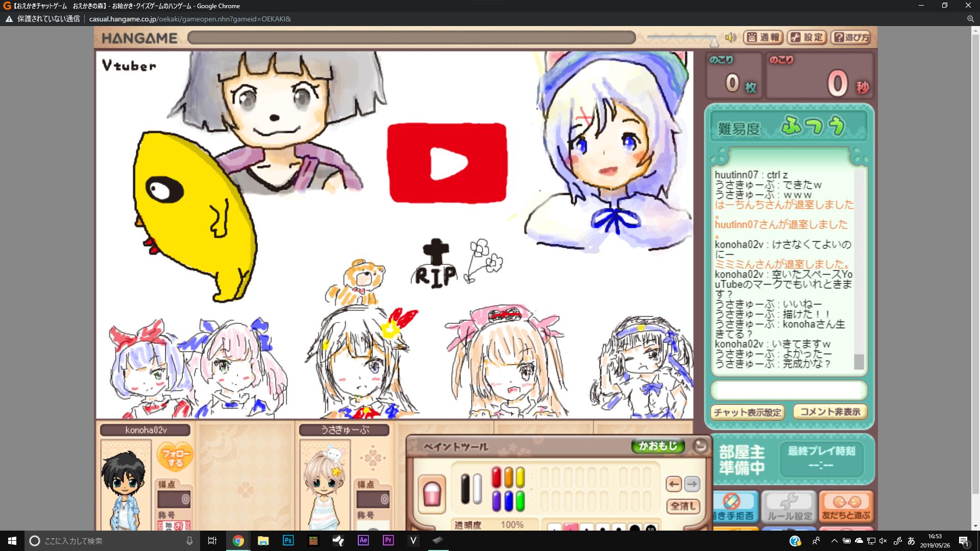
Task: Open the 遊び方 how-to-play help
Action: pyautogui.click(x=850, y=37)
